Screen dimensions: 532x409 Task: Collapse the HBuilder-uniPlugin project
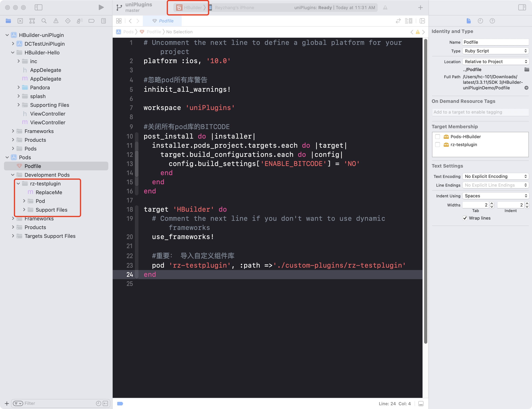click(7, 35)
